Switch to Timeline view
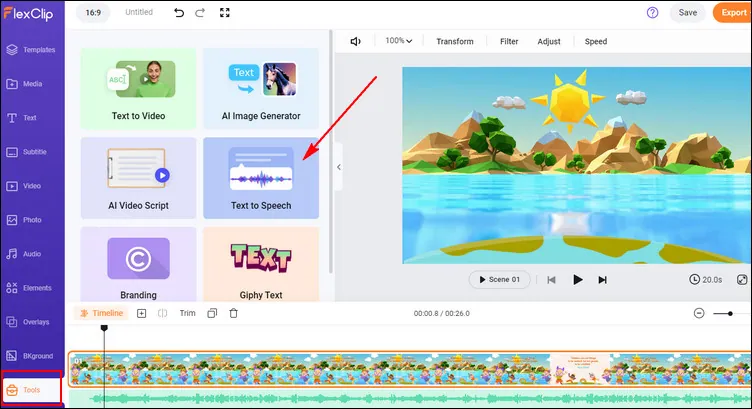752x409 pixels. pos(101,313)
